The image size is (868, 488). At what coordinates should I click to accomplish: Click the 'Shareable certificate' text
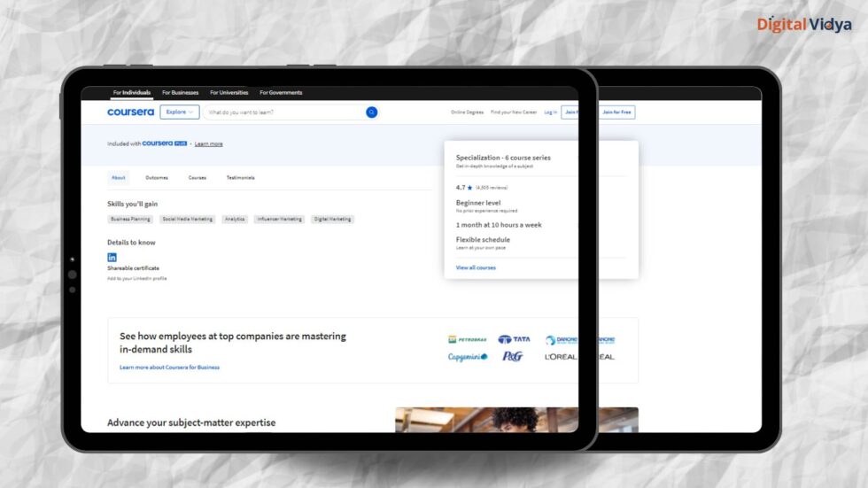134,268
